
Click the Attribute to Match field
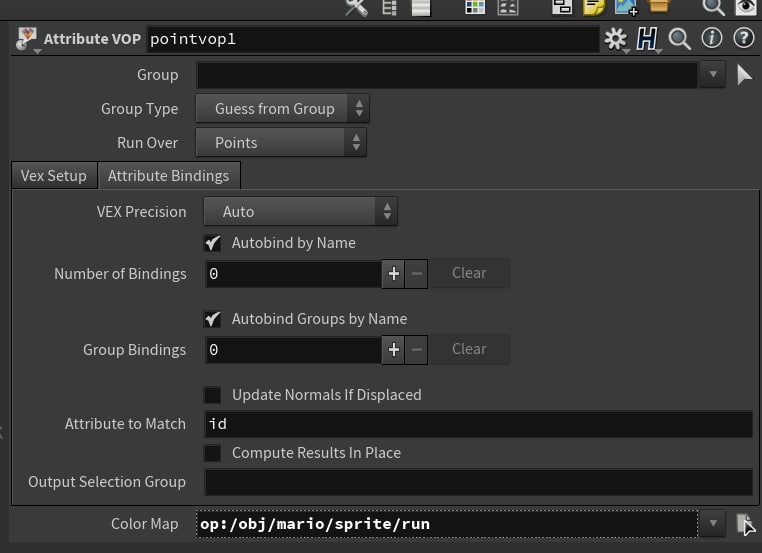coord(479,424)
